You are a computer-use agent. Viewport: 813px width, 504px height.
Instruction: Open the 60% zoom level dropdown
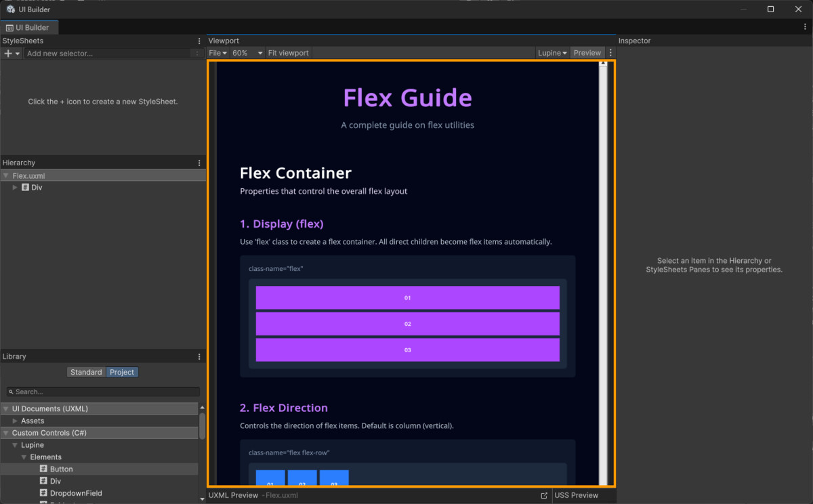tap(247, 52)
